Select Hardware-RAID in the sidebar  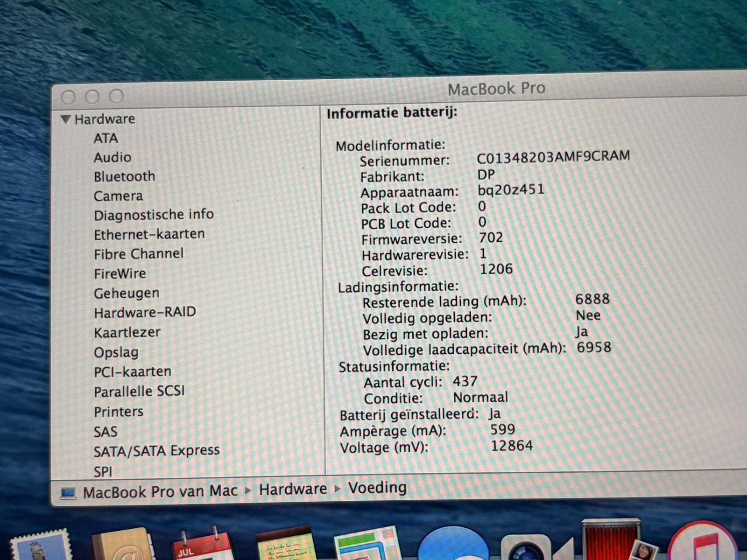pyautogui.click(x=145, y=312)
